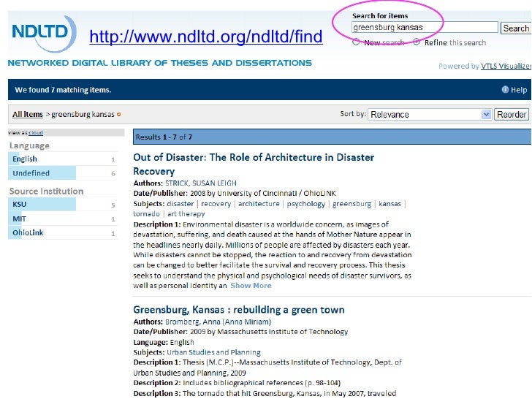
Task: Click the Search button
Action: (516, 28)
